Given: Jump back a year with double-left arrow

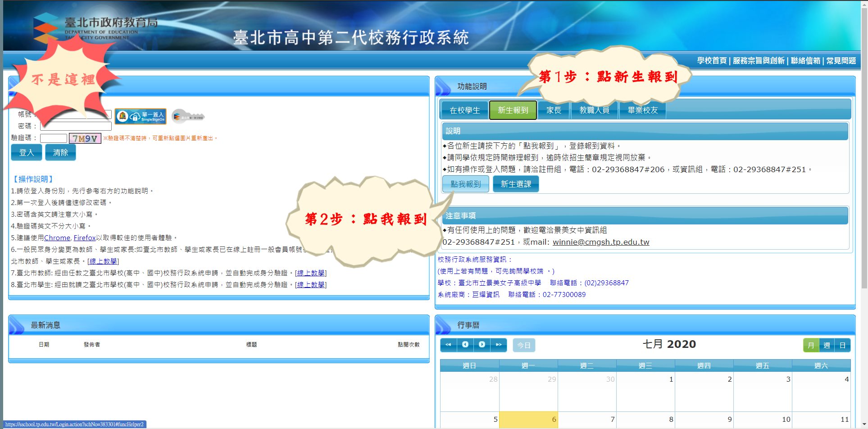Looking at the screenshot, I should coord(448,345).
